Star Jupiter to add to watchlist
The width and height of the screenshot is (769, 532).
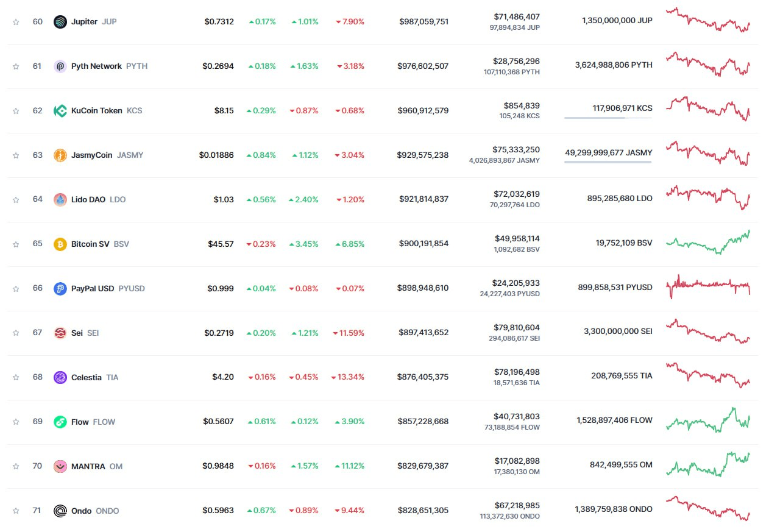[16, 22]
